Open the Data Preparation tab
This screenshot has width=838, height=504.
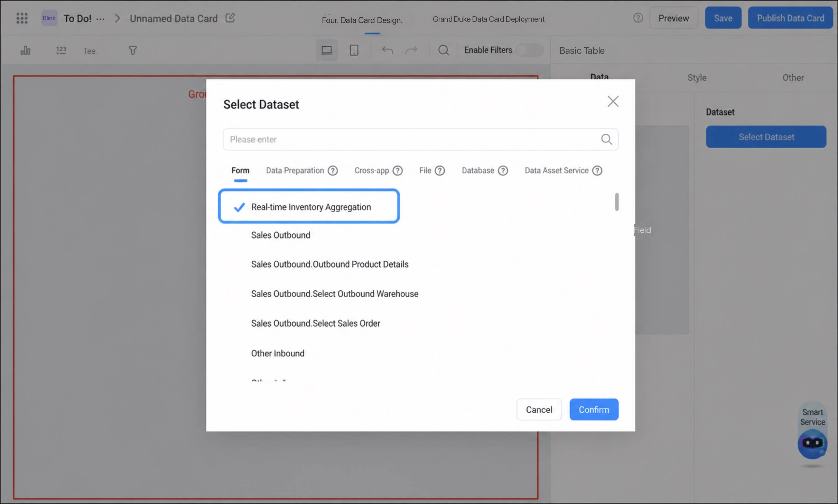(x=295, y=170)
